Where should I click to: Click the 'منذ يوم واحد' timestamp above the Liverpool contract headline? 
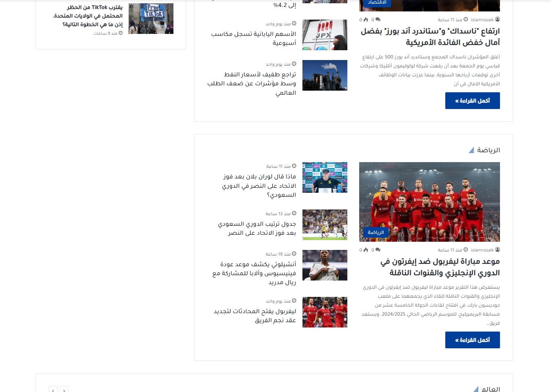click(x=278, y=301)
